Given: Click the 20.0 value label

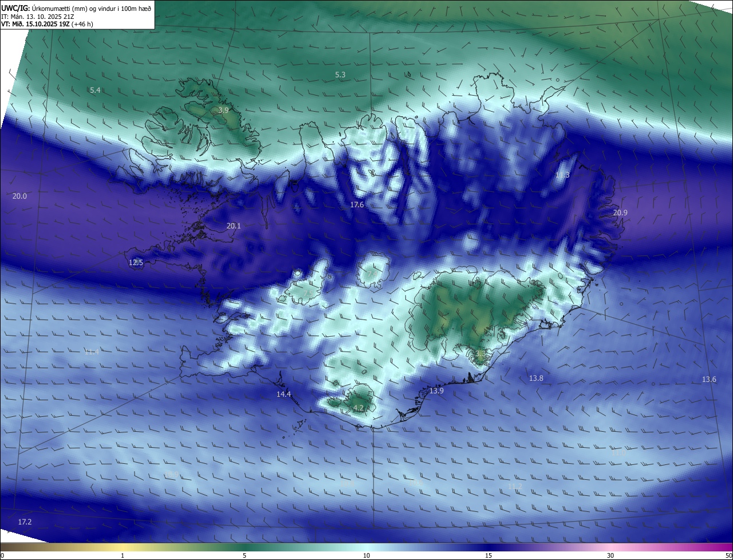Looking at the screenshot, I should click(x=19, y=196).
